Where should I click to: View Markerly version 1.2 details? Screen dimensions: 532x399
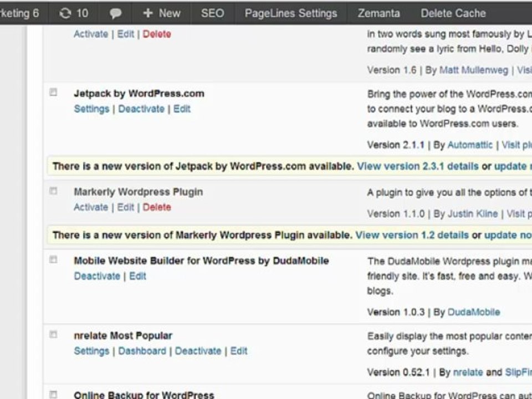[412, 235]
